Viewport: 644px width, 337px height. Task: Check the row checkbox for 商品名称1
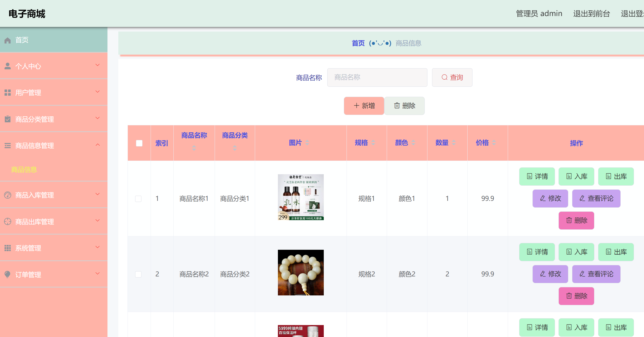tap(138, 198)
